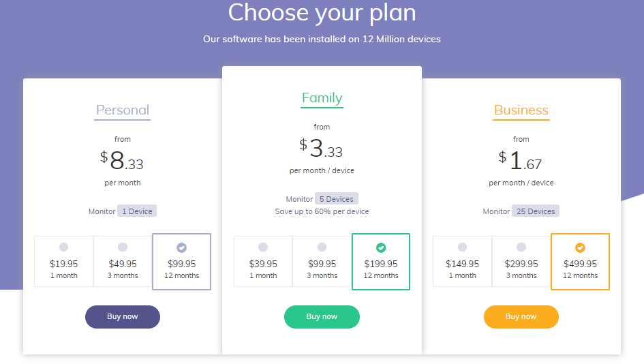Pick Business $149.95 1 month option
This screenshot has height=364, width=644.
coord(463,261)
